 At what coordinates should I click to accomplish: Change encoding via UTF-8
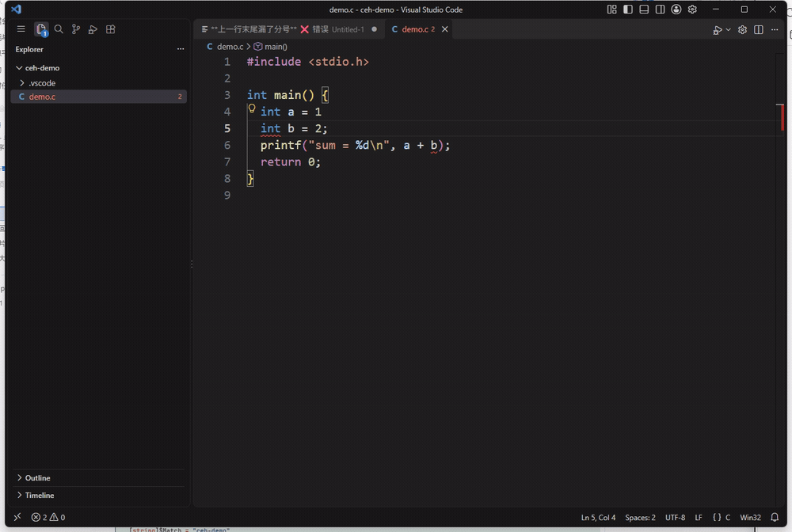pos(675,518)
